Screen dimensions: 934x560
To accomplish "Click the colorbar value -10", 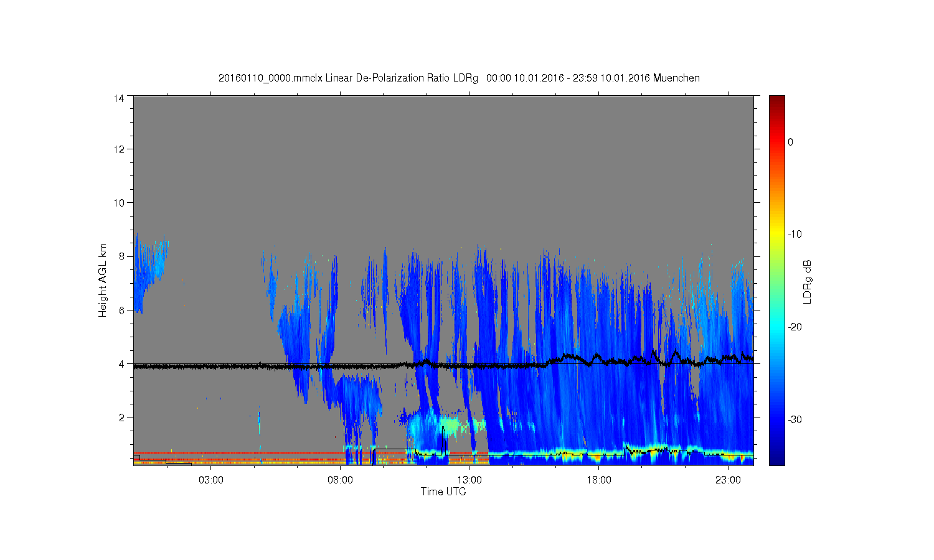I will (x=795, y=235).
